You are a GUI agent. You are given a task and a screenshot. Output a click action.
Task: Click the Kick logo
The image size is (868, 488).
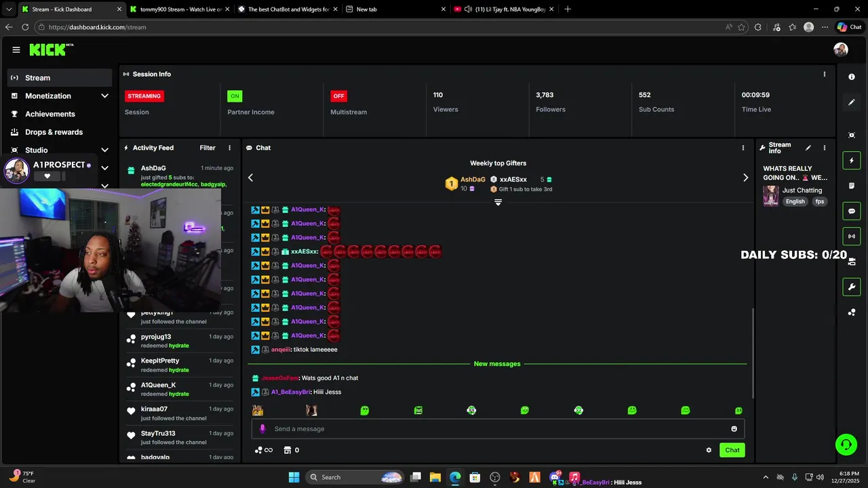click(x=51, y=49)
